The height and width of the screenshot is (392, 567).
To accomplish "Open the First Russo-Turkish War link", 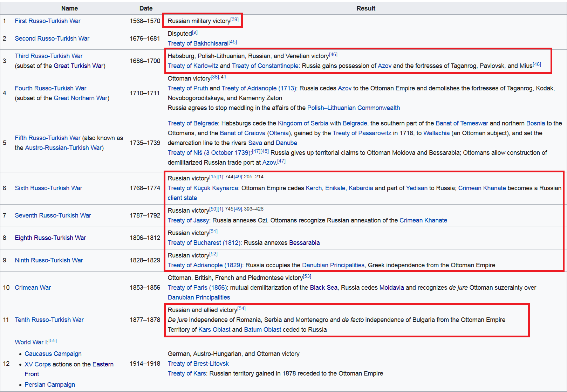I will pos(48,21).
